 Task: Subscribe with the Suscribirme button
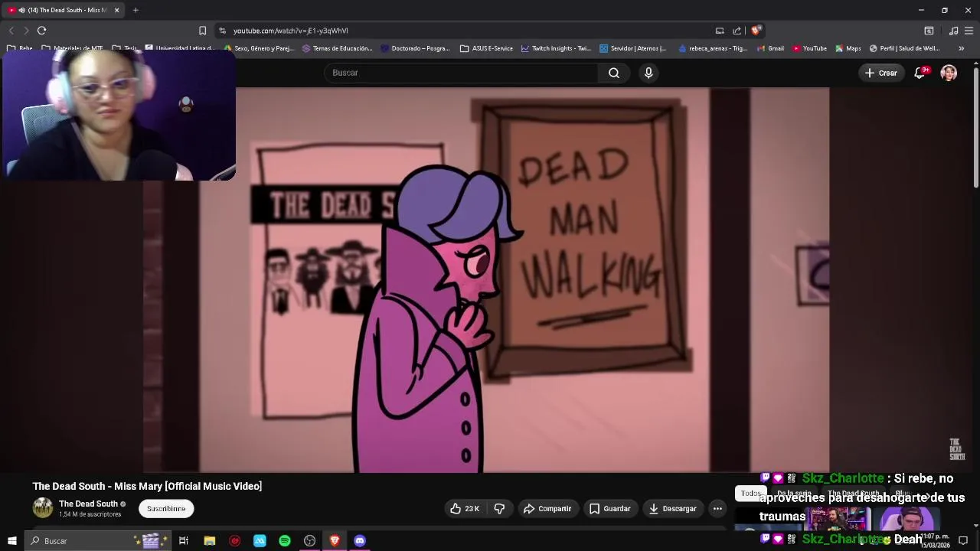click(x=166, y=508)
